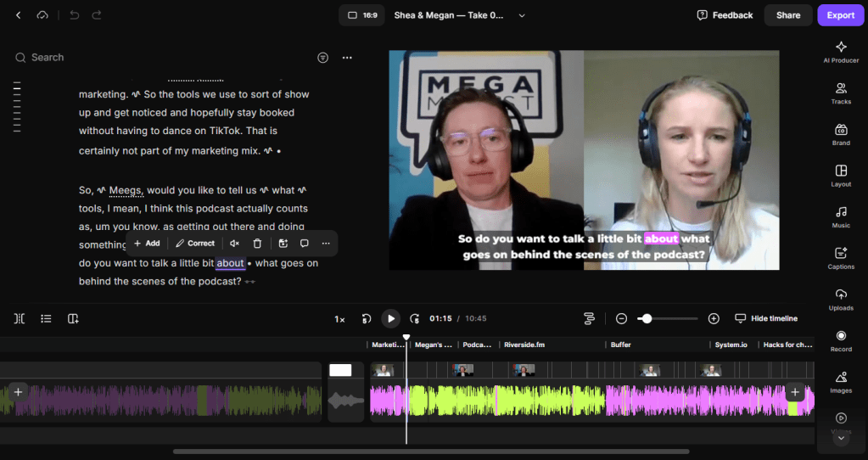The width and height of the screenshot is (868, 460).
Task: Expand the project title dropdown chevron
Action: [522, 15]
